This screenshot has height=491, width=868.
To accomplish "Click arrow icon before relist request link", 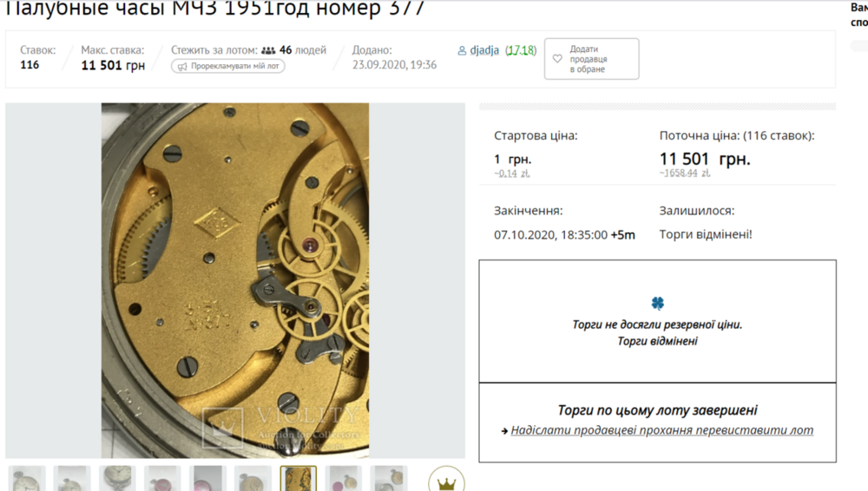I will pos(504,430).
